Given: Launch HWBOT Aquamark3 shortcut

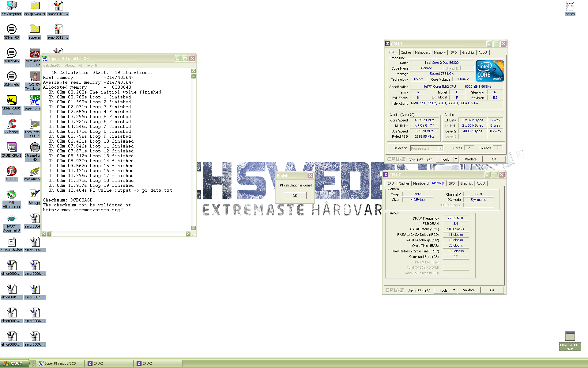Looking at the screenshot, I should [x=11, y=223].
